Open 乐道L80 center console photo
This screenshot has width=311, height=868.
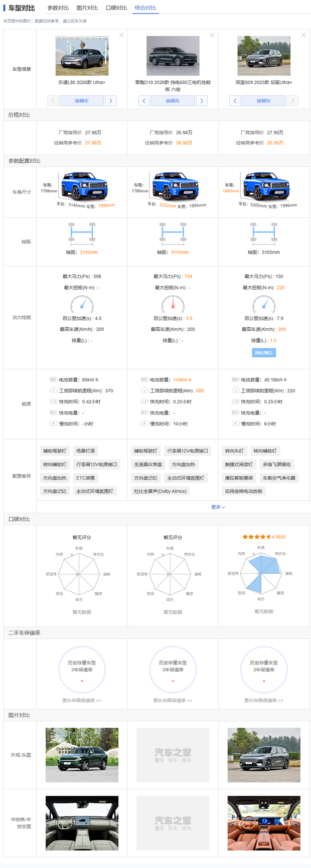(82, 823)
